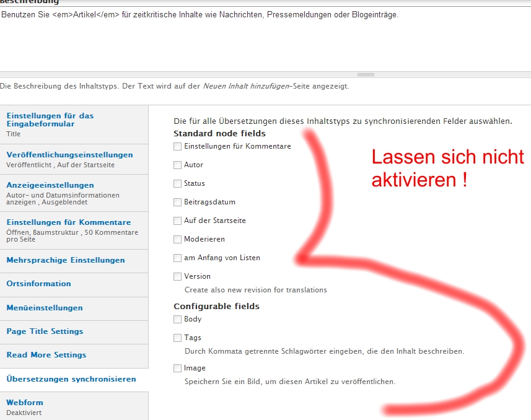Tick the 'Beitragsdatum' checkbox
Image resolution: width=531 pixels, height=420 pixels.
[178, 203]
